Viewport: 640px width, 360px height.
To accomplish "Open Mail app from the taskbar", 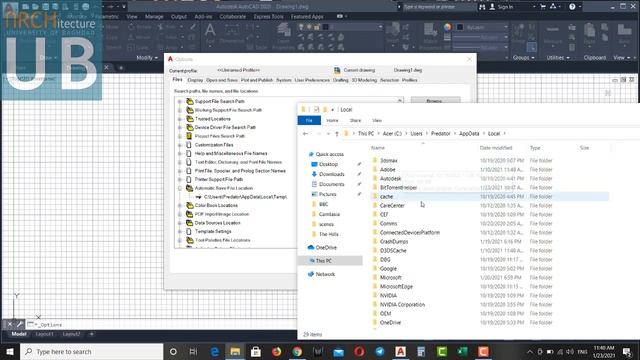I will pyautogui.click(x=338, y=351).
